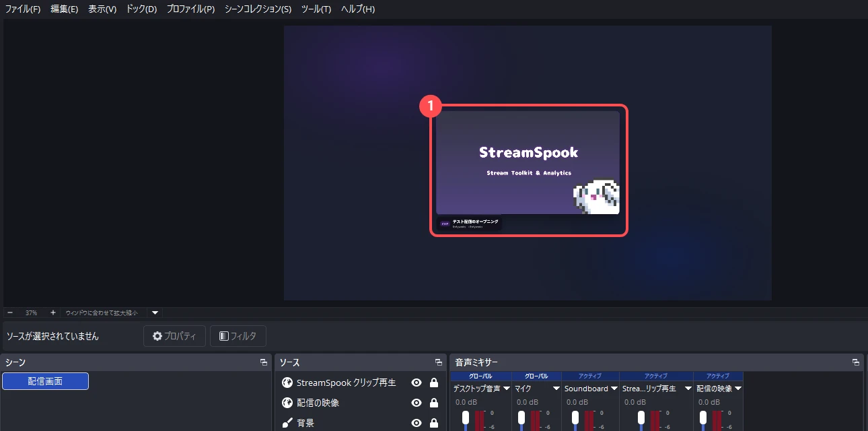
Task: Open マイク mixer channel dropdown
Action: click(x=556, y=389)
